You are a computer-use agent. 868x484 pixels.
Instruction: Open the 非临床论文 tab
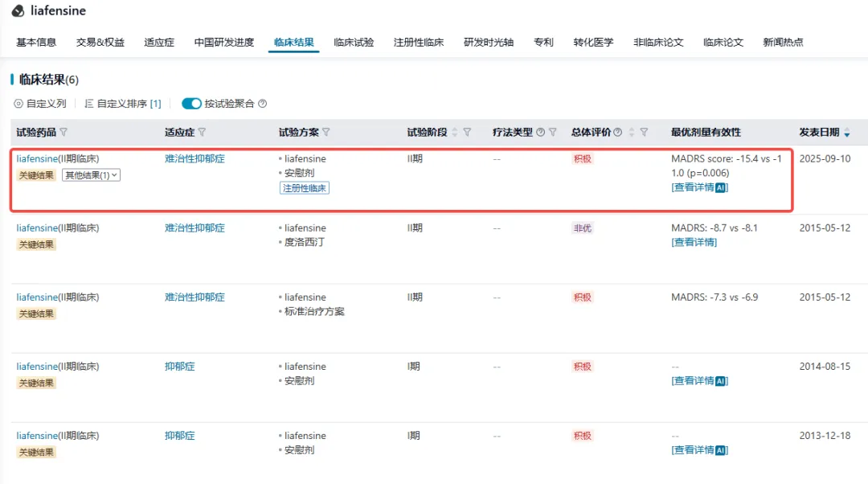tap(658, 42)
